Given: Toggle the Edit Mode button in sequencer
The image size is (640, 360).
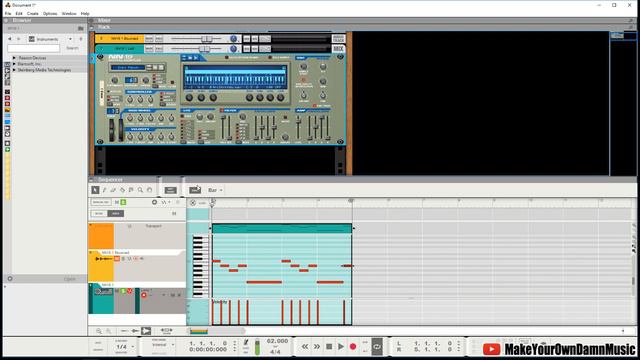Looking at the screenshot, I should click(x=171, y=190).
